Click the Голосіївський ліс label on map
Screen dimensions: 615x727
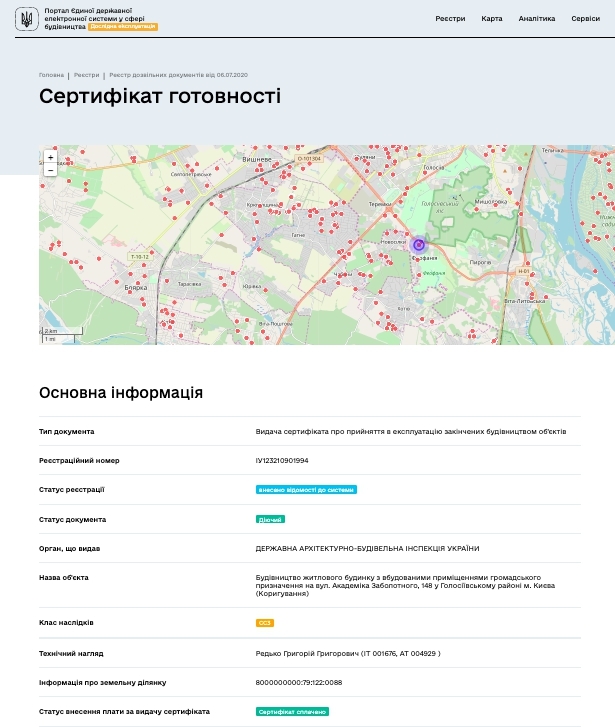tap(440, 207)
